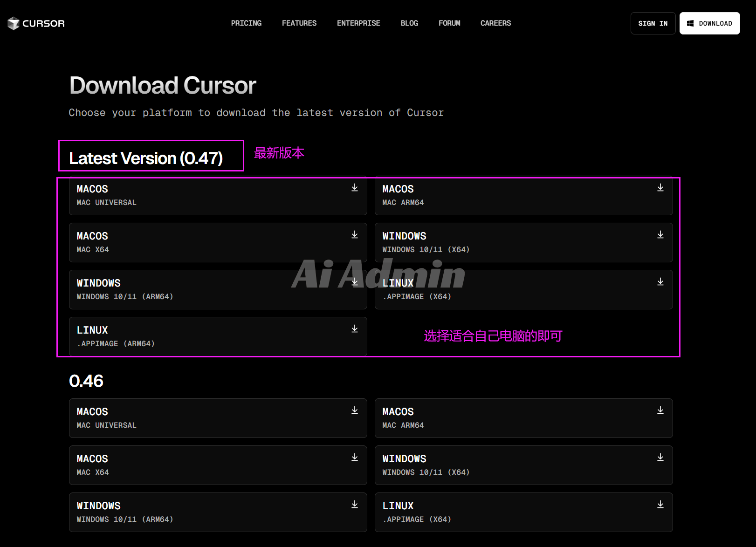Open the Pricing page
Viewport: 756px width, 547px height.
click(x=246, y=23)
